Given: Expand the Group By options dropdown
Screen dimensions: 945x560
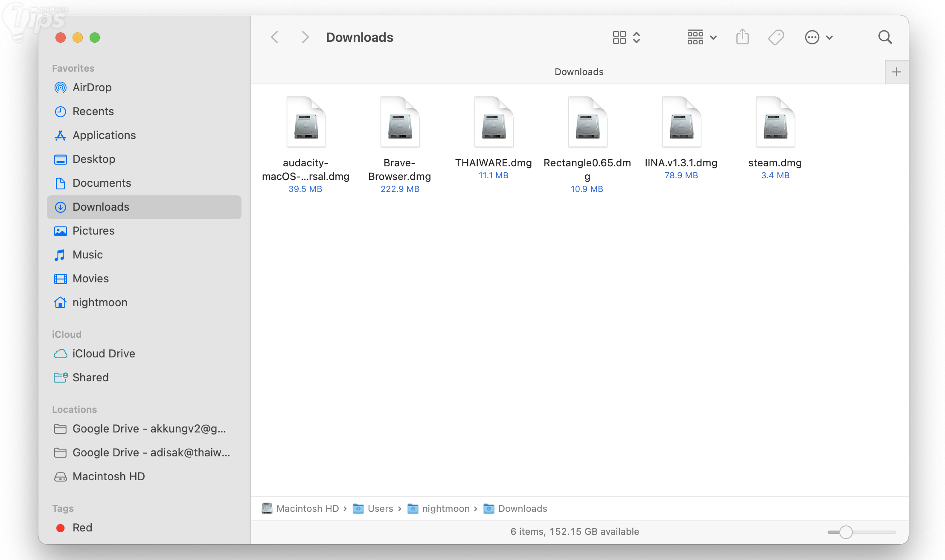Looking at the screenshot, I should click(702, 37).
